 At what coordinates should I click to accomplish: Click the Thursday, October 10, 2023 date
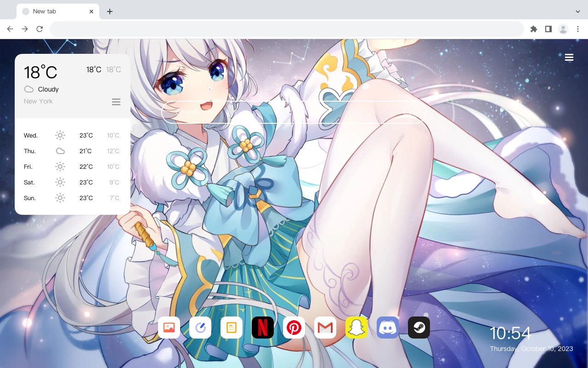pos(531,349)
